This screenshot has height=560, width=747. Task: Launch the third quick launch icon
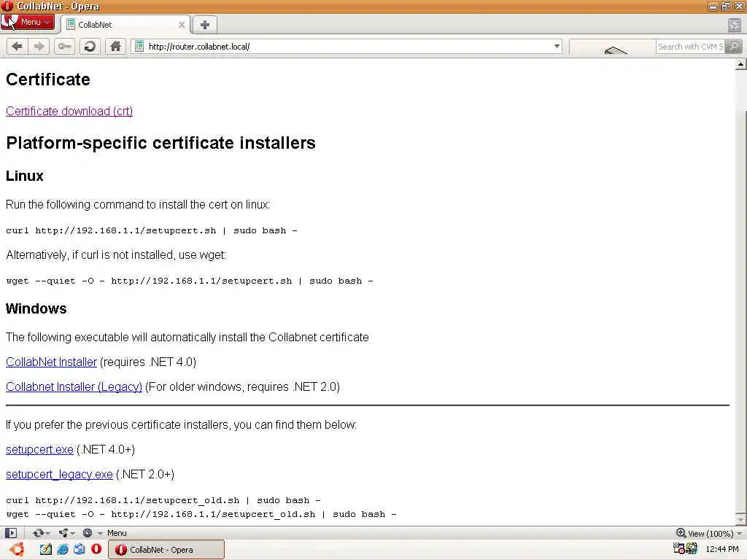point(79,550)
